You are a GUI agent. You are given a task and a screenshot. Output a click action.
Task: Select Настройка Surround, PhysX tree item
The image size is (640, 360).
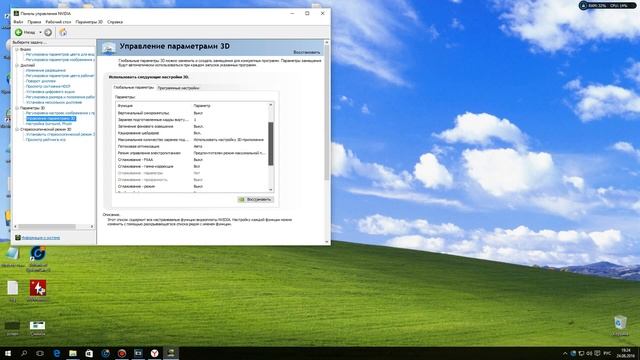[49, 124]
